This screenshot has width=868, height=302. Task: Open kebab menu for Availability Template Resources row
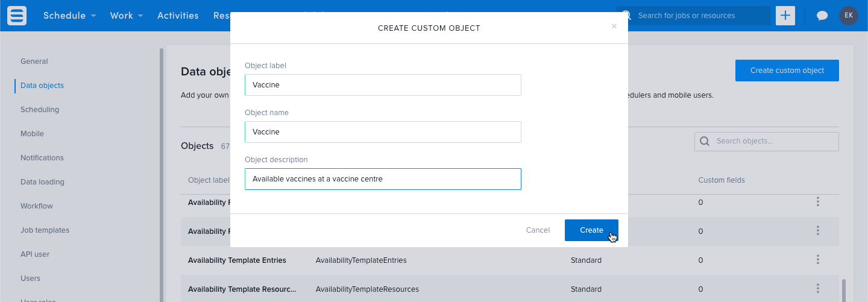(x=818, y=289)
